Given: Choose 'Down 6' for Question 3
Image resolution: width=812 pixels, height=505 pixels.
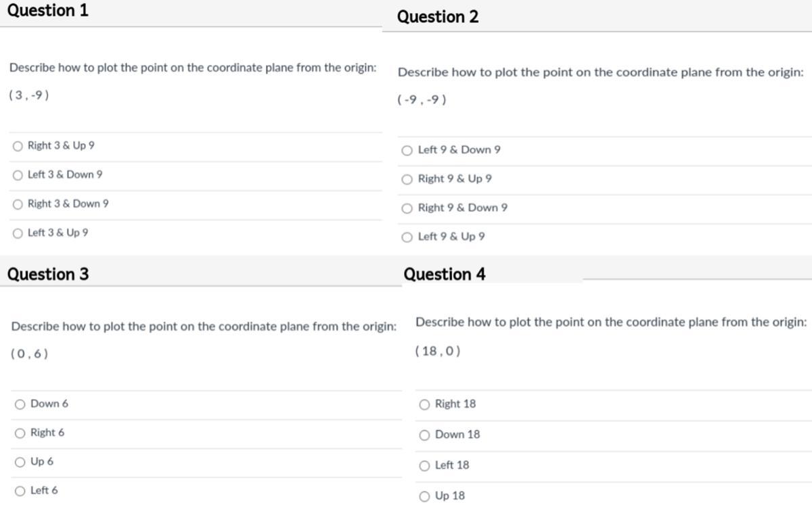Looking at the screenshot, I should [x=20, y=404].
